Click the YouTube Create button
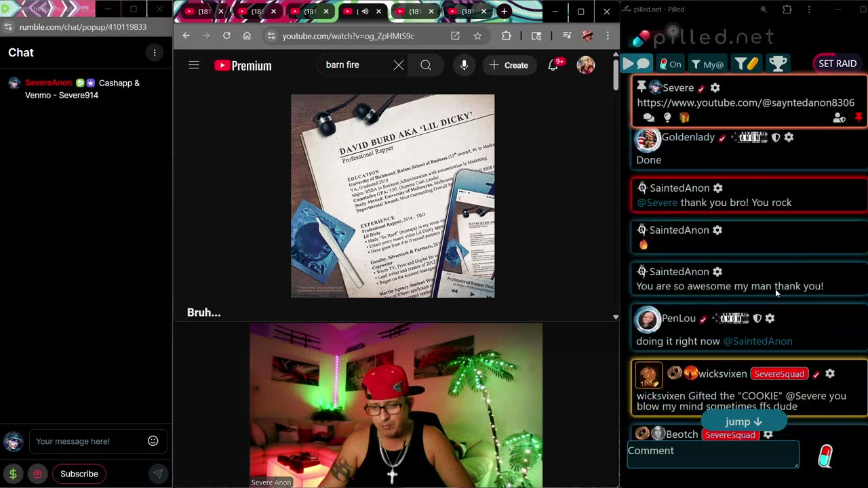868x488 pixels. point(509,65)
